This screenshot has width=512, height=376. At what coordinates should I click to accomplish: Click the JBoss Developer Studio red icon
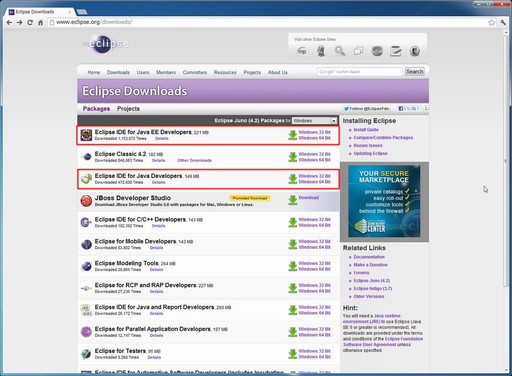point(86,201)
